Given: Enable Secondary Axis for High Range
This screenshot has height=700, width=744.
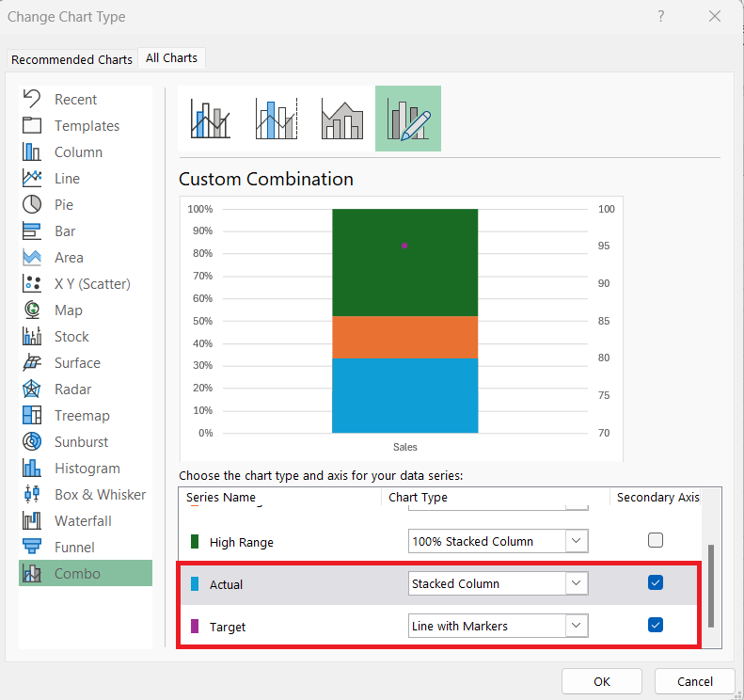Looking at the screenshot, I should [656, 540].
